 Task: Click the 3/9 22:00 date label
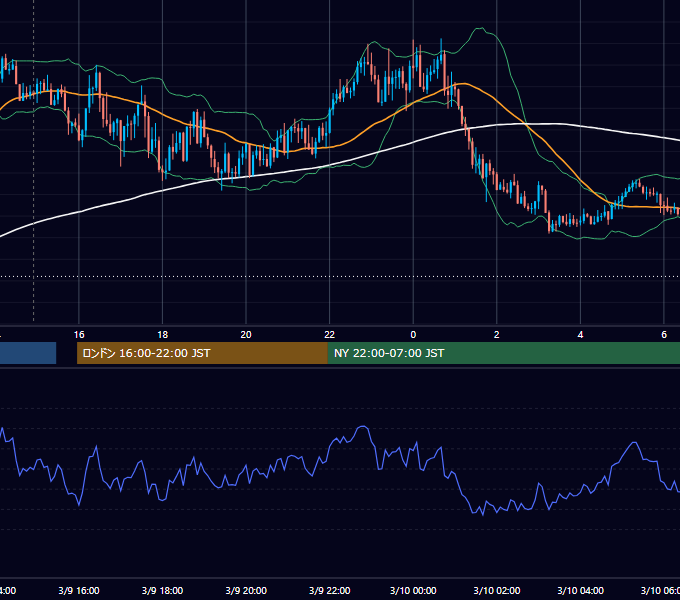(330, 591)
